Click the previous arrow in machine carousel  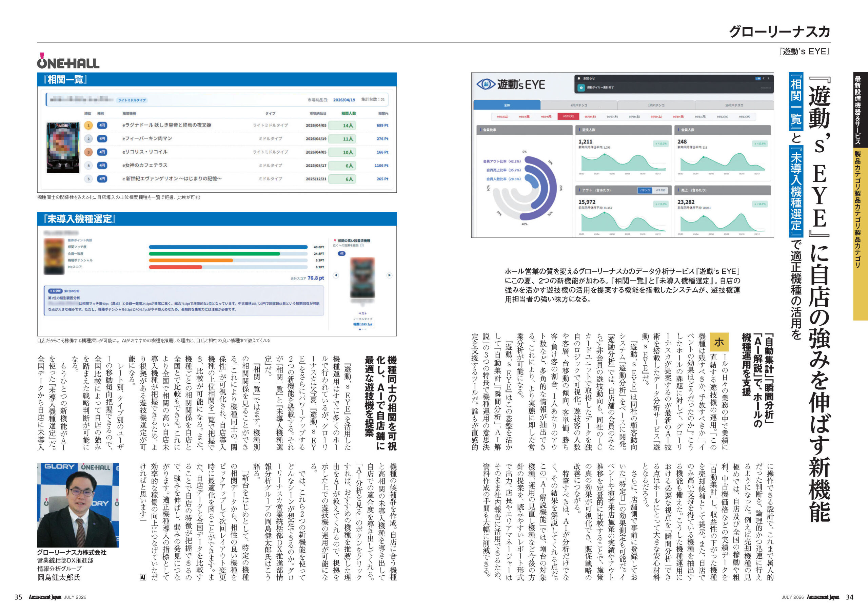point(336,275)
